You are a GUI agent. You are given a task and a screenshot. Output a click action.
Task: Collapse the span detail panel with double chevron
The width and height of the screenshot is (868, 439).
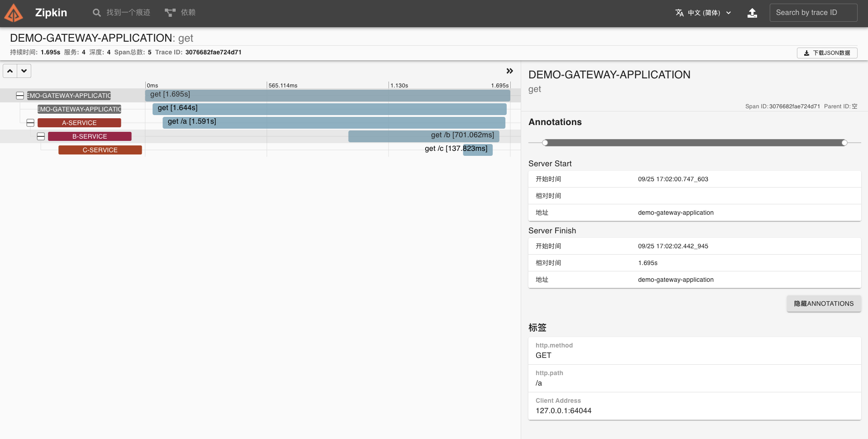tap(509, 71)
